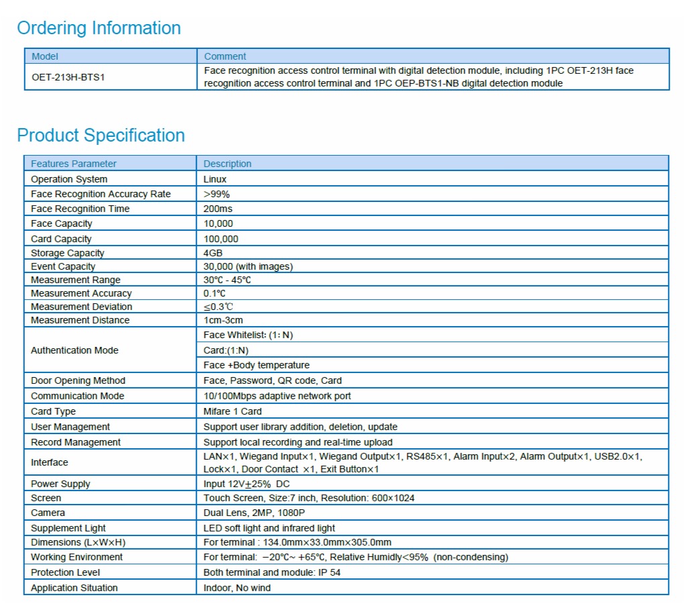Click 'Face Whitelist: (1: N)' entry
The width and height of the screenshot is (697, 616).
[x=248, y=335]
